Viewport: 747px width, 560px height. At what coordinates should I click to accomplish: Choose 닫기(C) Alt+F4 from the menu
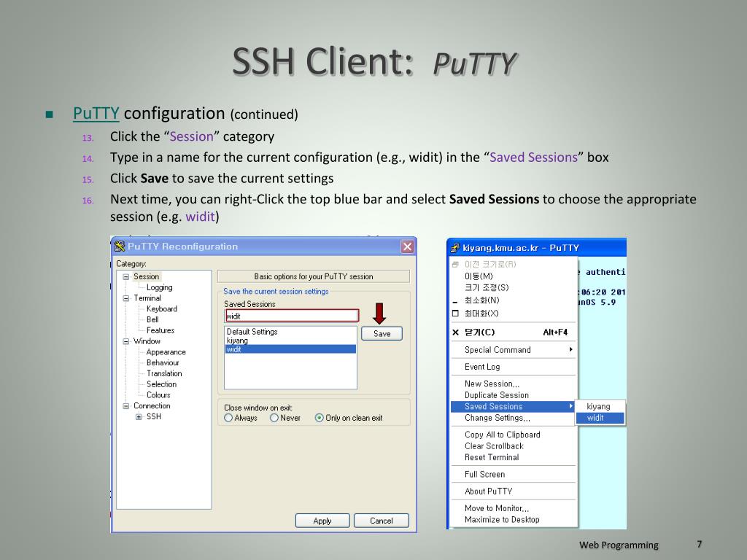tap(513, 332)
